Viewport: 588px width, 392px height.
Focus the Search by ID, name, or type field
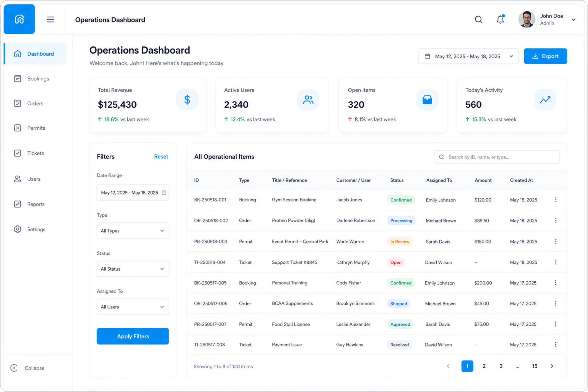(497, 157)
